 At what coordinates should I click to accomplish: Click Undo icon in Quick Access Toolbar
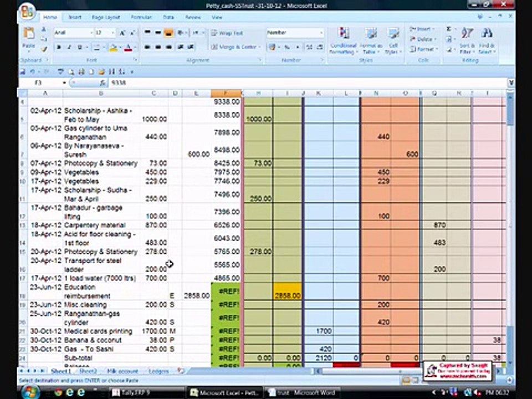pyautogui.click(x=33, y=71)
